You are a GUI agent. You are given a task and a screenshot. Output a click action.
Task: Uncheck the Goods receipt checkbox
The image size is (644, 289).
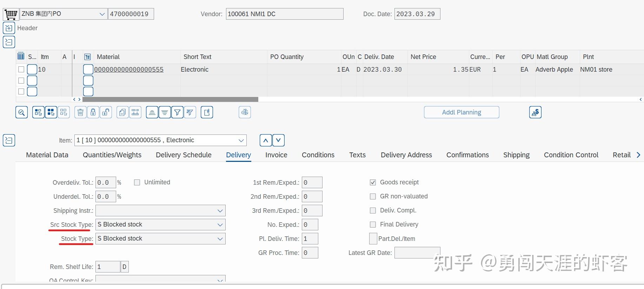pyautogui.click(x=373, y=182)
